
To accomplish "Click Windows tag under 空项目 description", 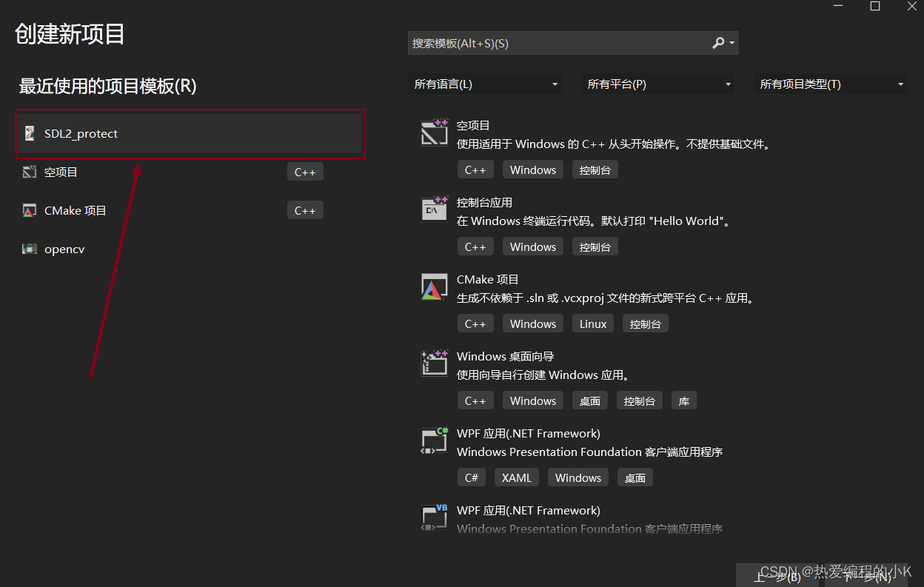I will (x=533, y=170).
